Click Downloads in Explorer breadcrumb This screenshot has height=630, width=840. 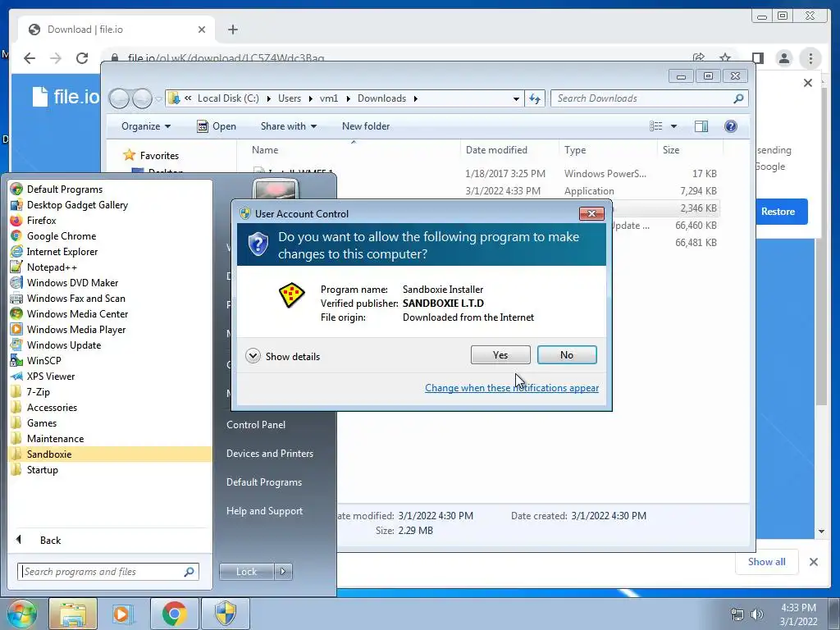click(381, 98)
